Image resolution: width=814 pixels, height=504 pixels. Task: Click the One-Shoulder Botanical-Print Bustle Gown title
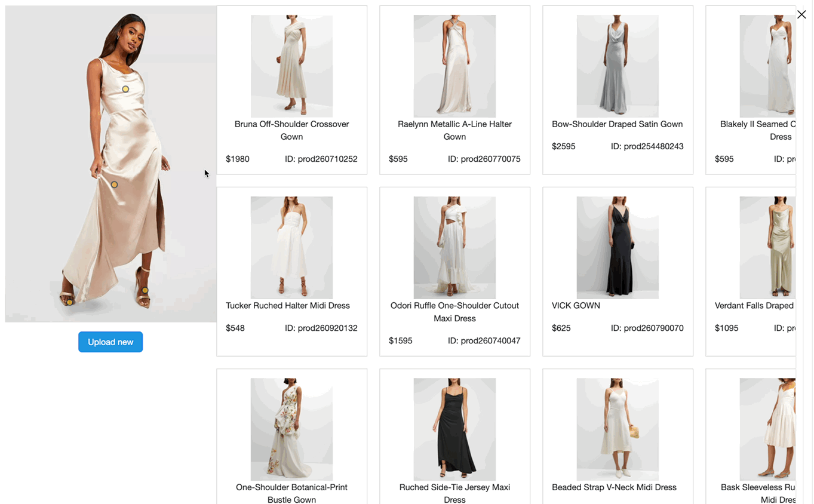point(291,493)
